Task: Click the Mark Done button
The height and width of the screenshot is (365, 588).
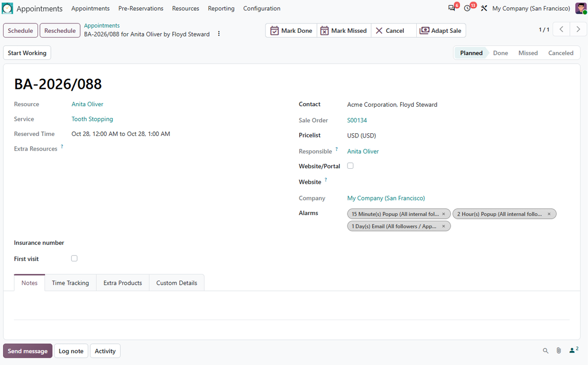Action: 291,31
